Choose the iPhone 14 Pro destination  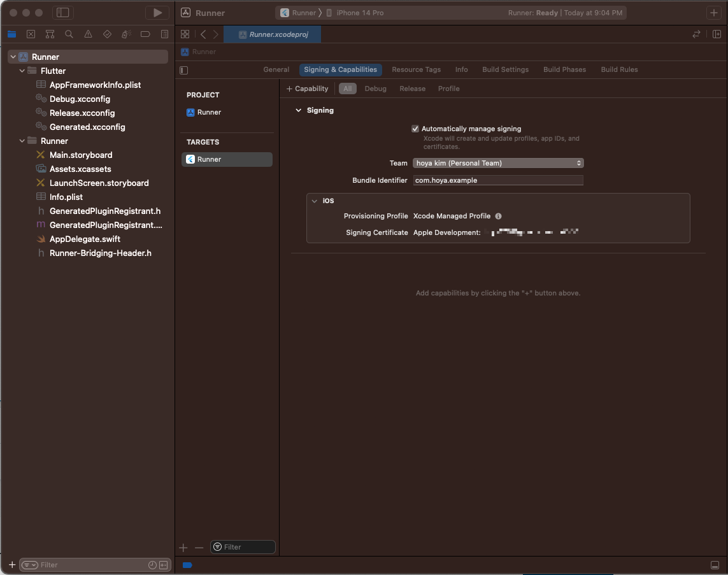[x=355, y=13]
